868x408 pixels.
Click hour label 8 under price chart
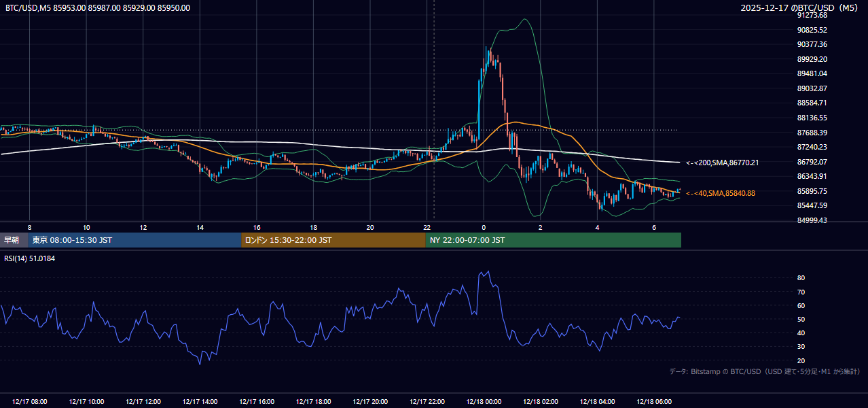(x=29, y=227)
